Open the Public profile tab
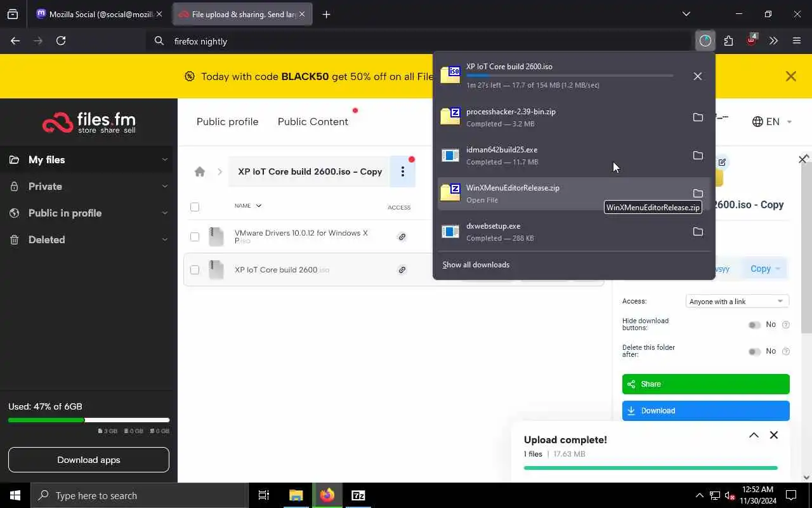This screenshot has height=508, width=812. tap(227, 122)
